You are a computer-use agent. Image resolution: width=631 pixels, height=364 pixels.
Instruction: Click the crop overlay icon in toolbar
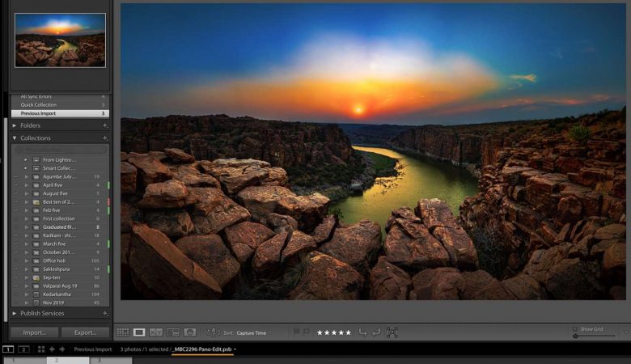point(392,332)
